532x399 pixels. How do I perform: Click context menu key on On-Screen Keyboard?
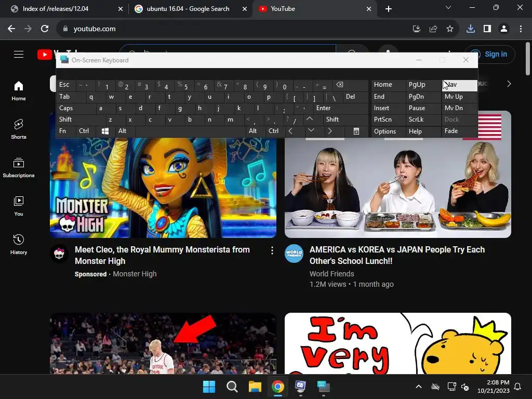(x=356, y=131)
